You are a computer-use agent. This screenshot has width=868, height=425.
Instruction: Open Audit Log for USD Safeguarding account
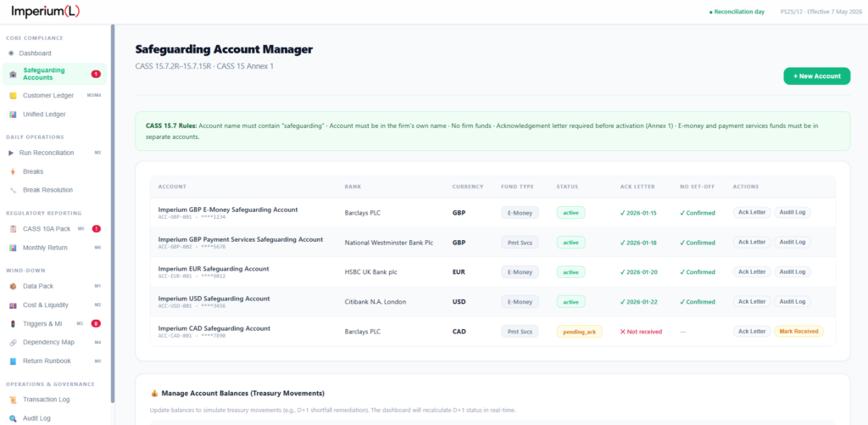pos(793,301)
